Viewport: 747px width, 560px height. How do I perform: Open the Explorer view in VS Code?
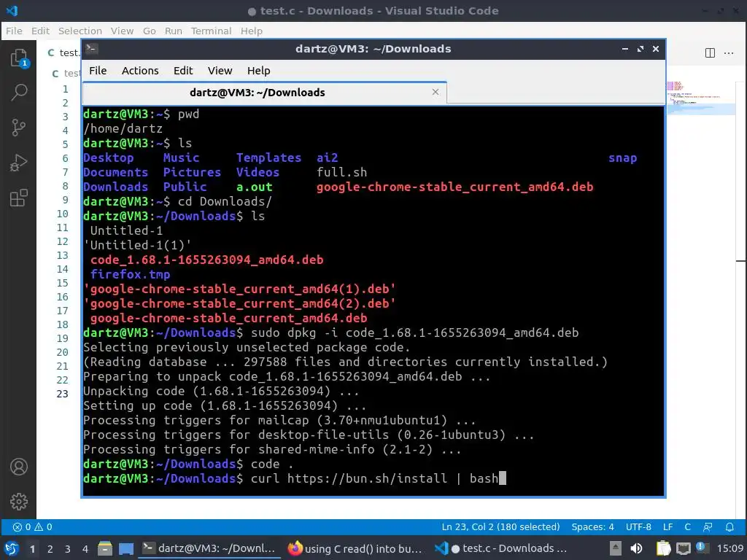pyautogui.click(x=18, y=58)
